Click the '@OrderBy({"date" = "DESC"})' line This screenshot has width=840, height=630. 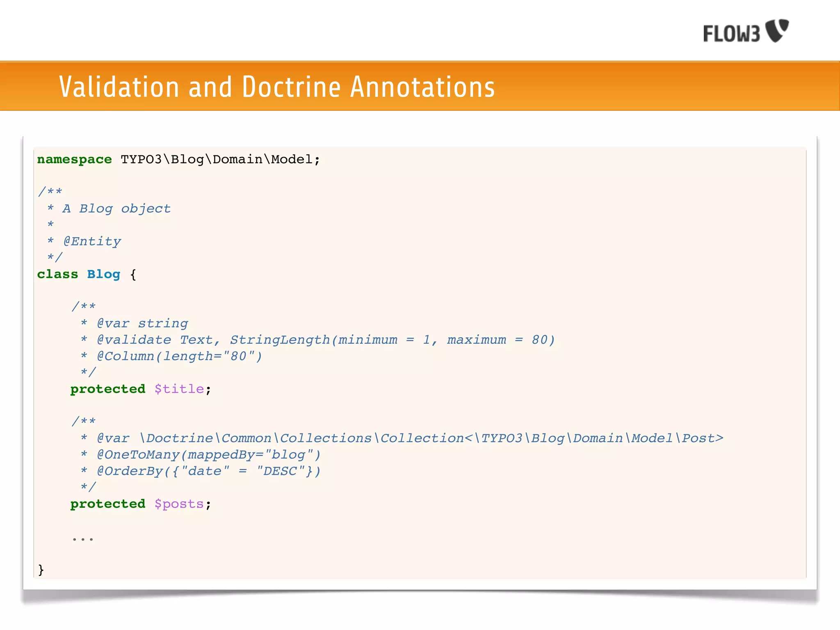pyautogui.click(x=201, y=471)
